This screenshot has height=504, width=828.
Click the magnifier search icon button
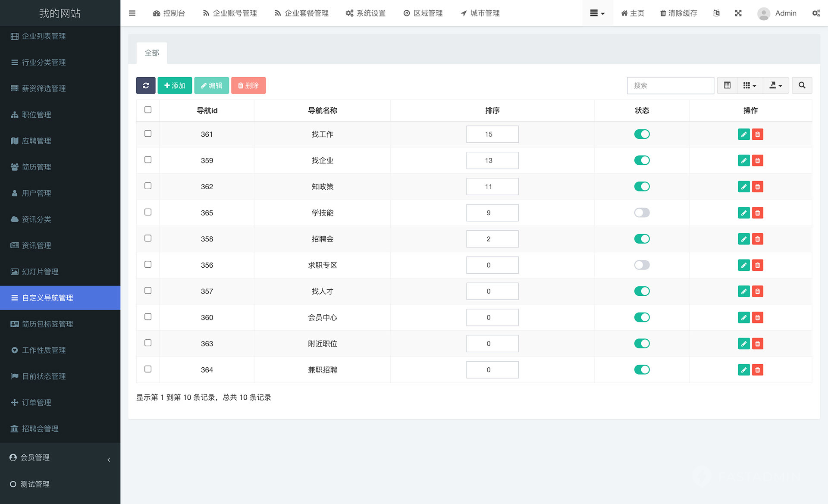click(802, 85)
